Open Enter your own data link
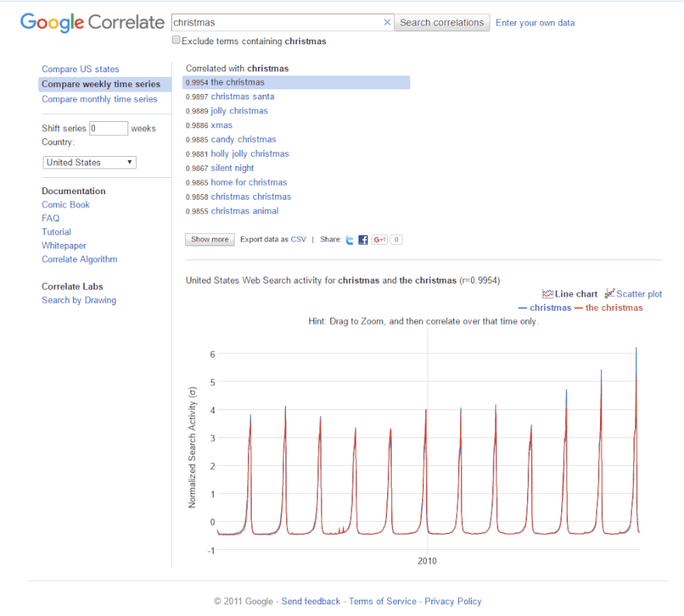Screen dimensions: 684x616 click(x=535, y=23)
